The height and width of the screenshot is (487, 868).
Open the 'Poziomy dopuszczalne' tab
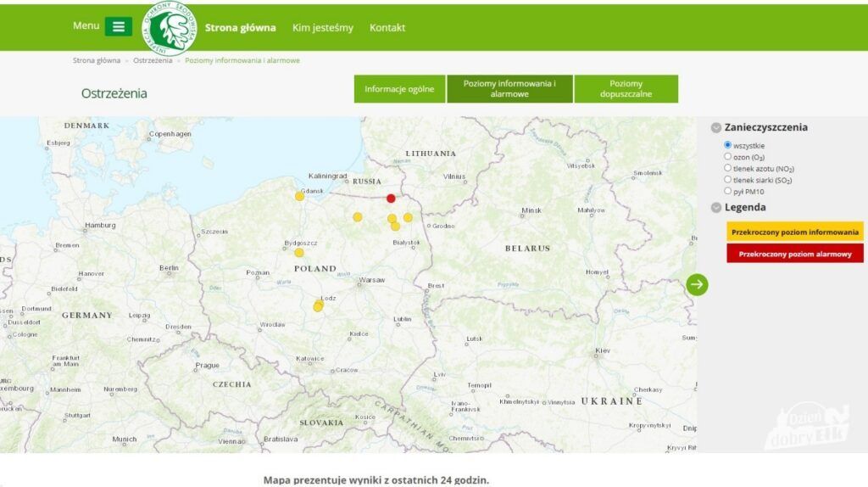click(x=626, y=89)
